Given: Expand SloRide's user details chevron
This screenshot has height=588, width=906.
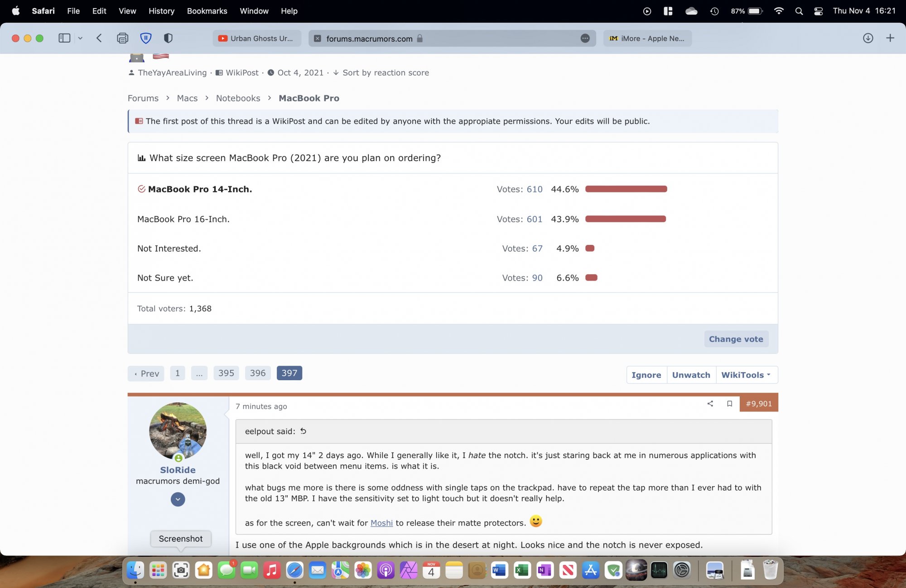Looking at the screenshot, I should [178, 499].
